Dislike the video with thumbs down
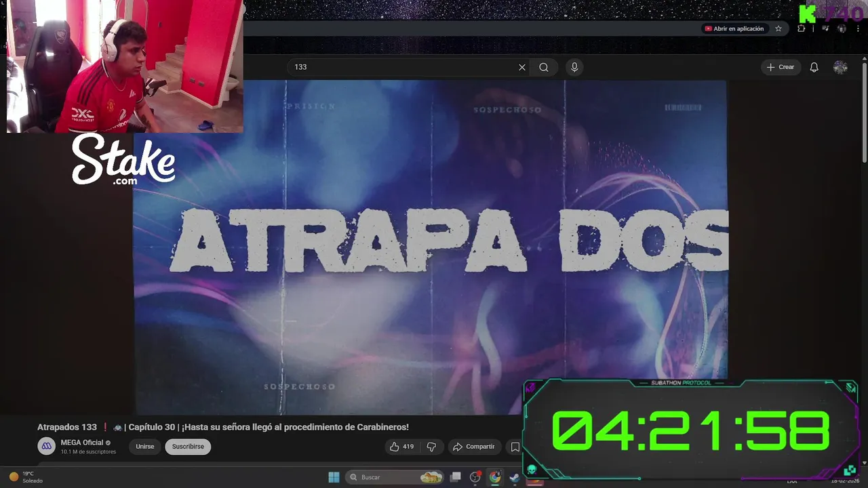The image size is (868, 488). [431, 447]
